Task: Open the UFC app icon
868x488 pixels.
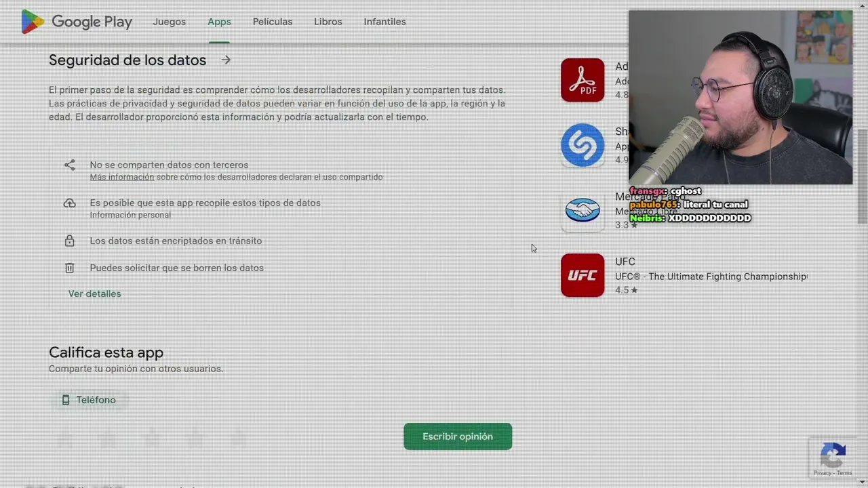Action: (583, 275)
